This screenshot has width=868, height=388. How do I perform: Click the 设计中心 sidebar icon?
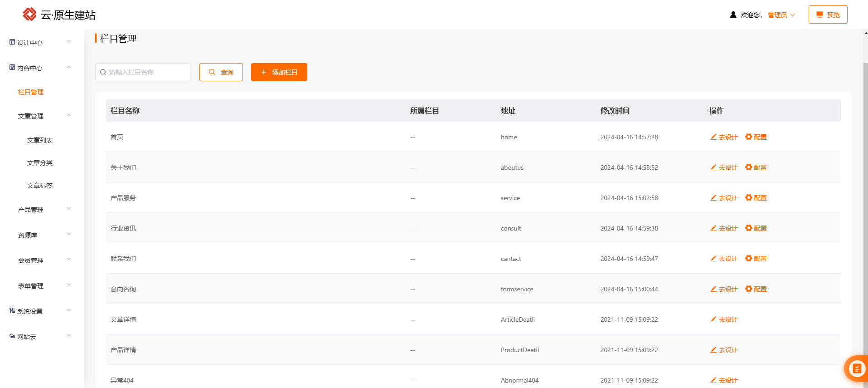[12, 42]
